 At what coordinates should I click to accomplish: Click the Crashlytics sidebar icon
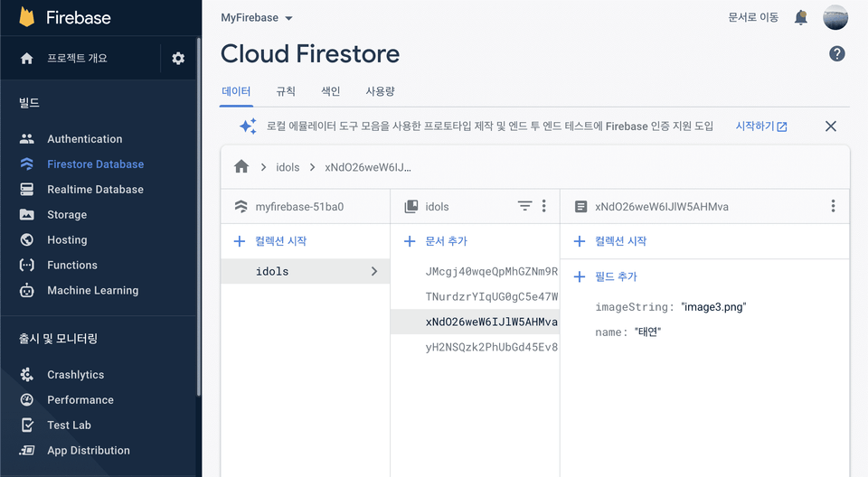(x=26, y=375)
